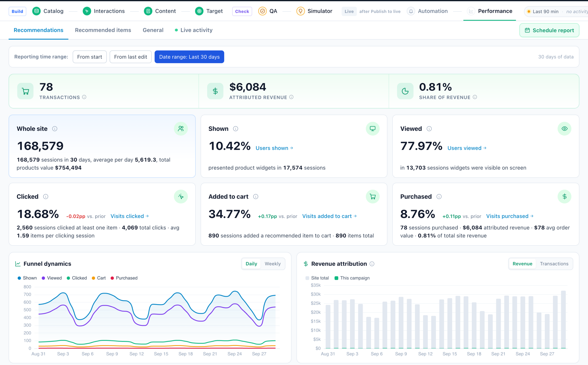The image size is (588, 365).
Task: Toggle the Purchased series in legend
Action: (124, 278)
